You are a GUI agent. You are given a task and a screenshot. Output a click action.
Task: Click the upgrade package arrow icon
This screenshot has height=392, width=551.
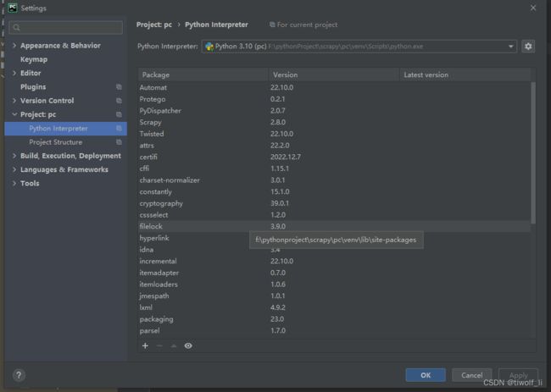tap(174, 345)
